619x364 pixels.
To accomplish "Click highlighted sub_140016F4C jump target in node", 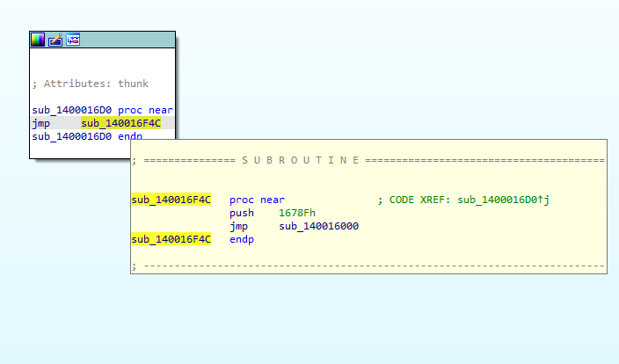I will click(120, 123).
